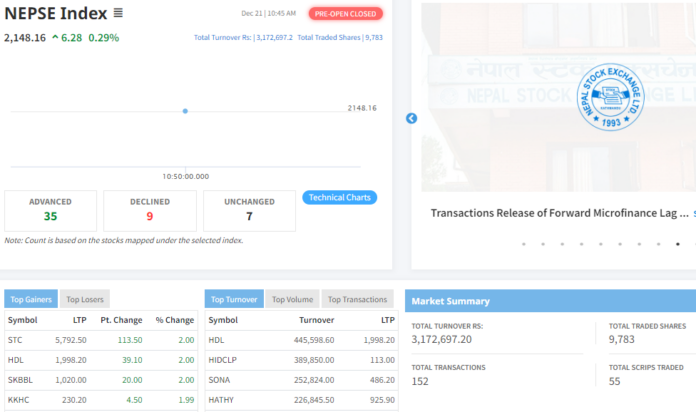Image resolution: width=696 pixels, height=412 pixels.
Task: Click the data point on index chart
Action: click(x=185, y=111)
